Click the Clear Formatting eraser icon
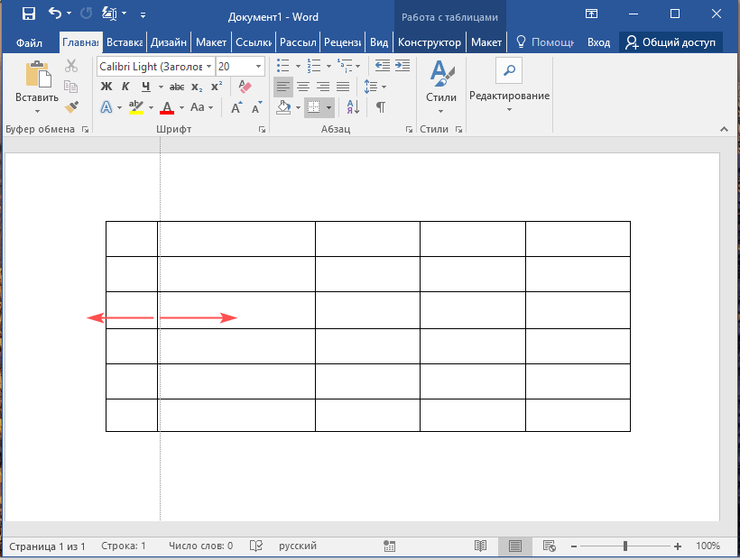This screenshot has height=560, width=740. coord(243,87)
